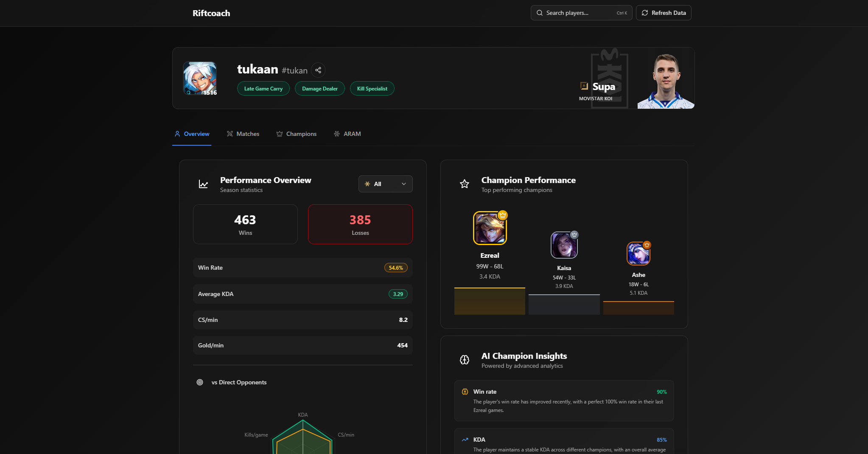Click the Riftcoach logo
868x454 pixels.
(x=211, y=13)
